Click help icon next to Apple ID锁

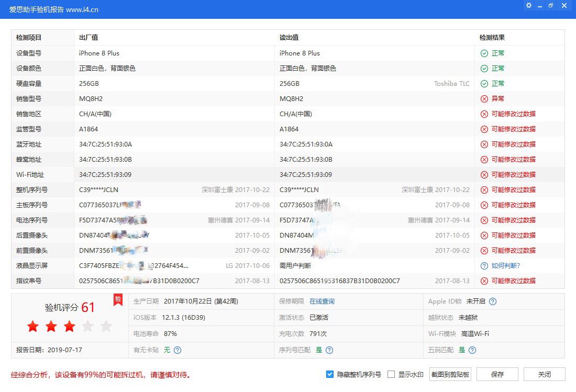click(493, 301)
